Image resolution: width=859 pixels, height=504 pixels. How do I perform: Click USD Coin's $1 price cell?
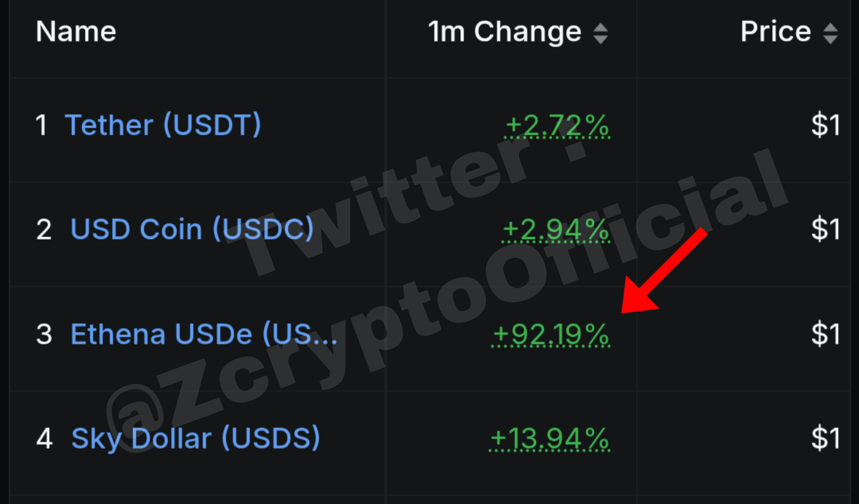coord(826,229)
